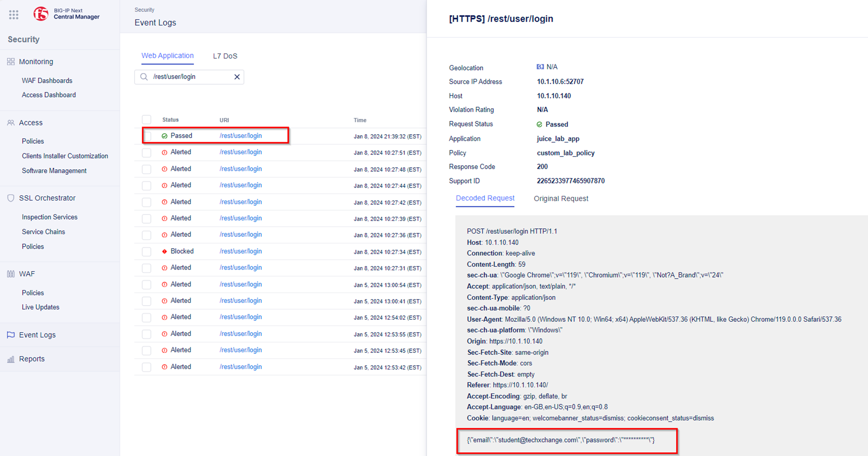Click the Reports chart icon
Viewport: 868px width, 456px height.
11,359
